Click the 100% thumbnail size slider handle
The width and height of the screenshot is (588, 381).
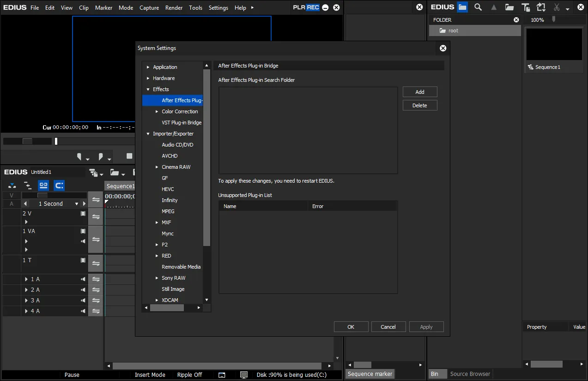[x=554, y=19]
